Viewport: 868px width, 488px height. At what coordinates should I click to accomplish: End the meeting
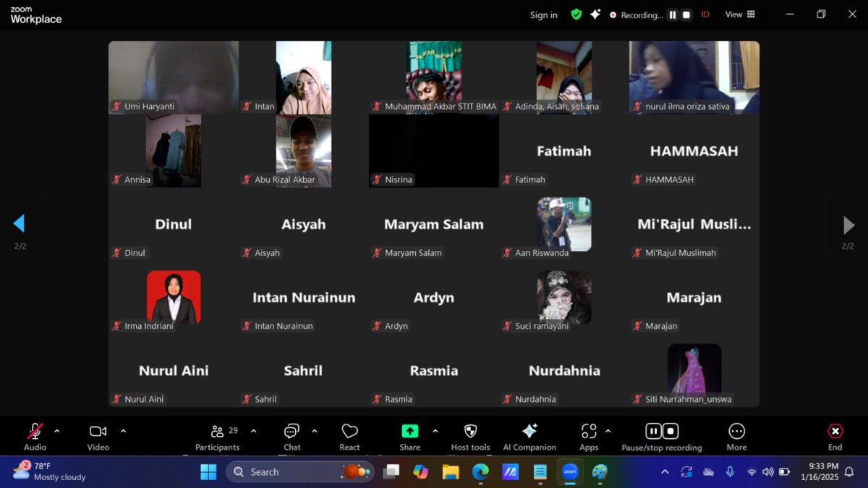coord(835,437)
